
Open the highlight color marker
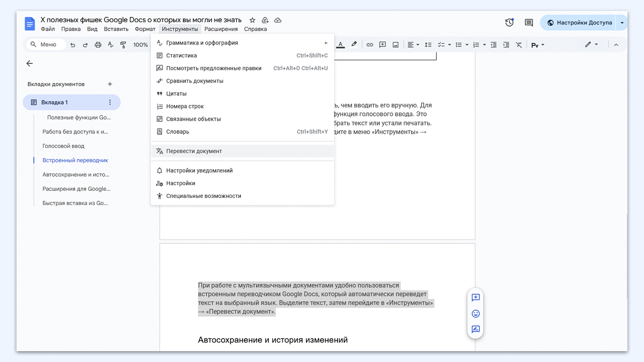click(x=354, y=45)
